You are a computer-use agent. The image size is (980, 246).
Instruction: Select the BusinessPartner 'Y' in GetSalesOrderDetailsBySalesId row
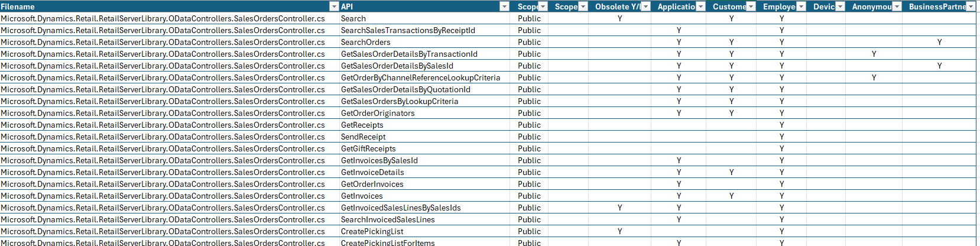coord(939,66)
